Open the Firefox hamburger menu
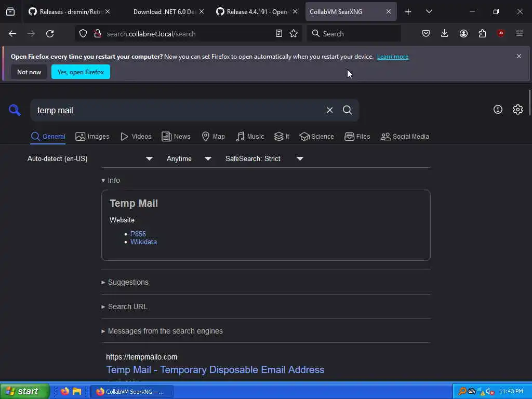Image resolution: width=532 pixels, height=399 pixels. [519, 33]
